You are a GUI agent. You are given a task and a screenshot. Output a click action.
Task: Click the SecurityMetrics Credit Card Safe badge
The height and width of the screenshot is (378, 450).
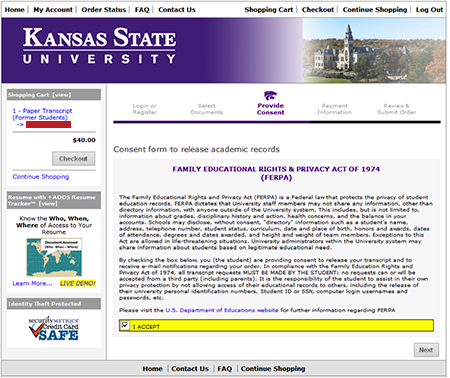[x=54, y=329]
